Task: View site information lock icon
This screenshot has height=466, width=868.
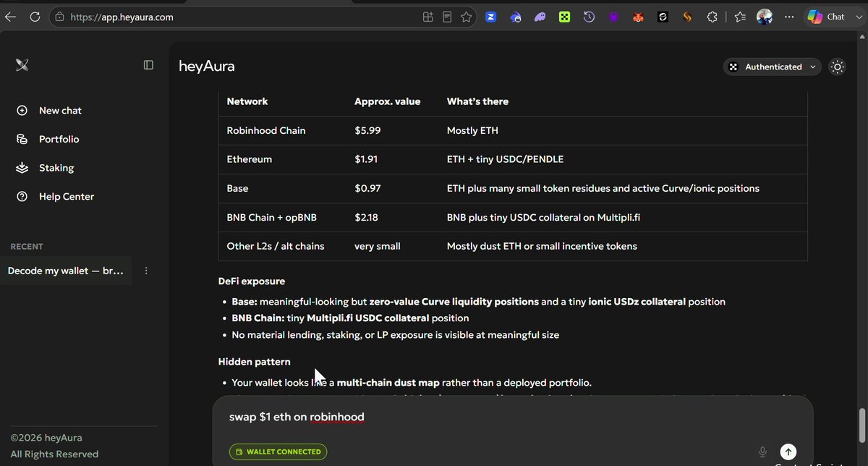Action: click(59, 17)
